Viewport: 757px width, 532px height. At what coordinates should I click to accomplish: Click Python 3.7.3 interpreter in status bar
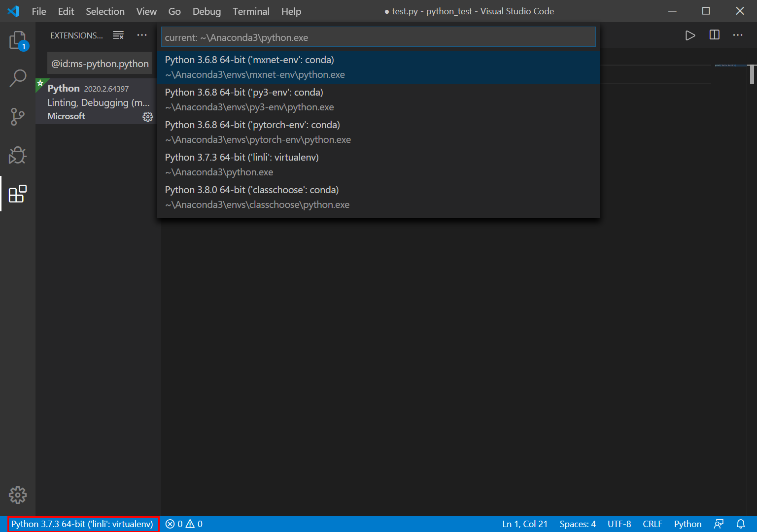tap(82, 524)
